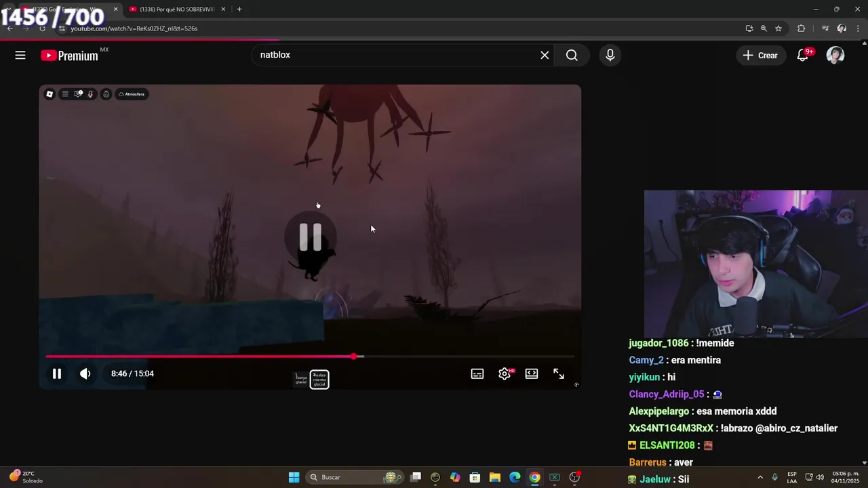Open the 05:06 p. m. clock
The height and width of the screenshot is (488, 868).
846,477
